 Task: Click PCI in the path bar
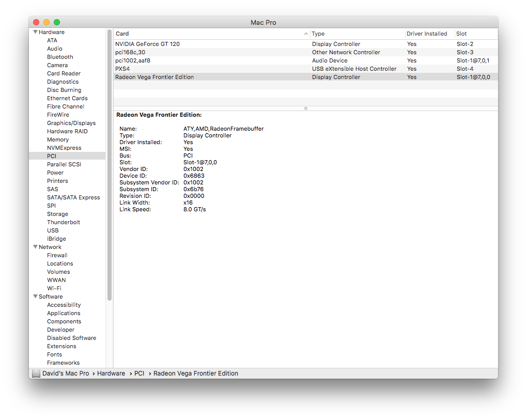[x=139, y=374]
